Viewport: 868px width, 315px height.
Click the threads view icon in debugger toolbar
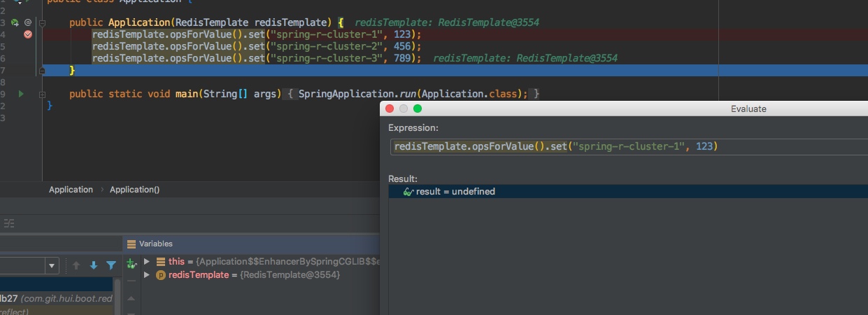click(x=9, y=223)
